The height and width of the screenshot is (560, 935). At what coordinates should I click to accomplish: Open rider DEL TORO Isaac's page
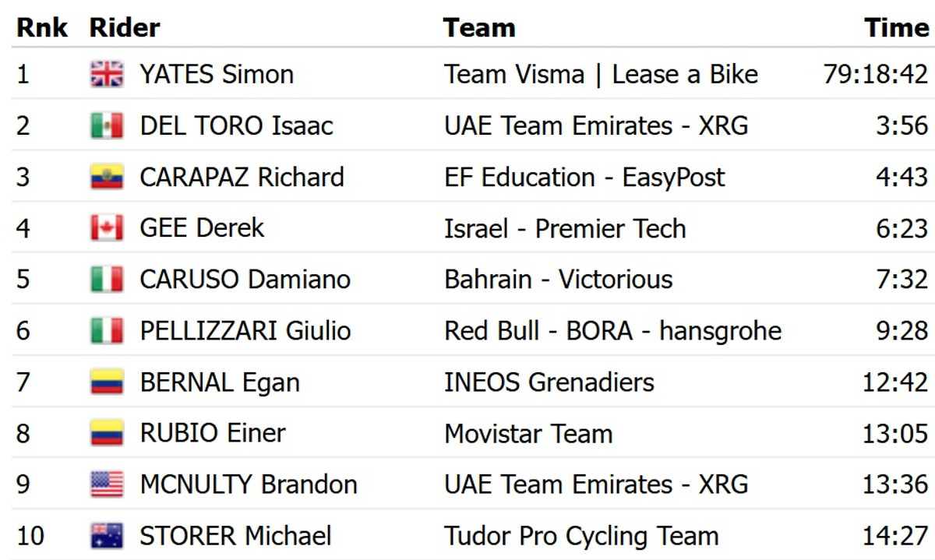coord(236,125)
